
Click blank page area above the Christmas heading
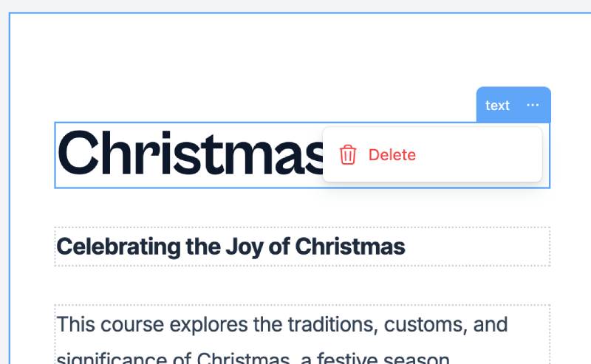222,66
